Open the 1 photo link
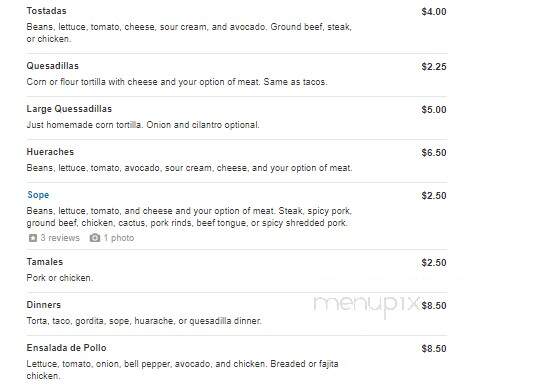The width and height of the screenshot is (546, 386). click(x=119, y=238)
